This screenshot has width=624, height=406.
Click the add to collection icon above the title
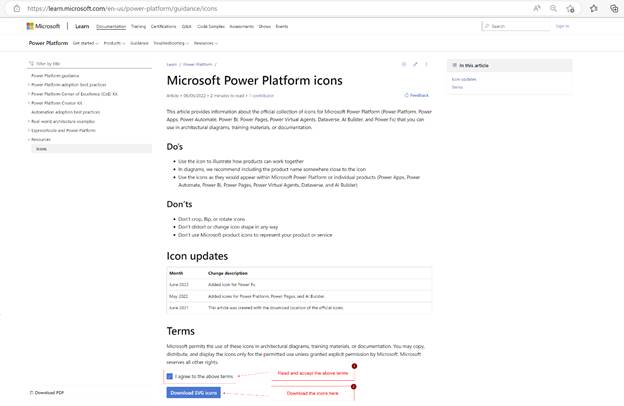click(404, 64)
